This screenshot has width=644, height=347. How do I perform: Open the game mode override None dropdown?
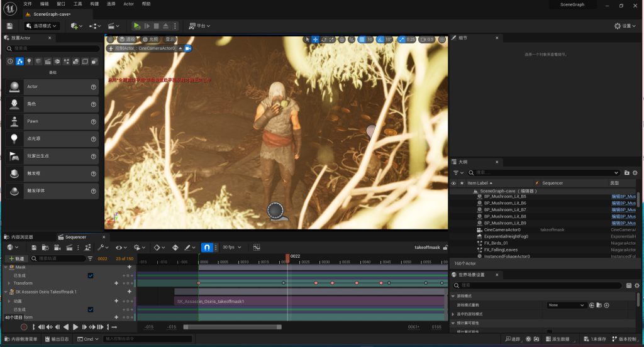[x=566, y=305]
